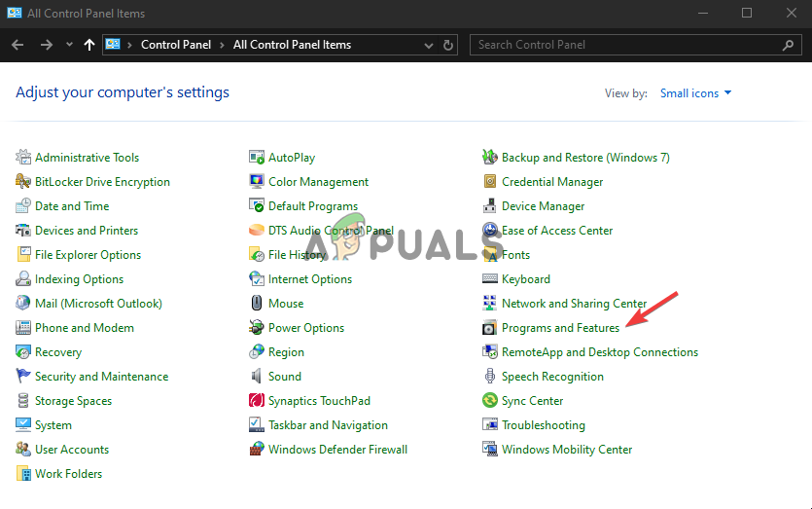812x509 pixels.
Task: Expand the address bar history dropdown
Action: pyautogui.click(x=430, y=45)
